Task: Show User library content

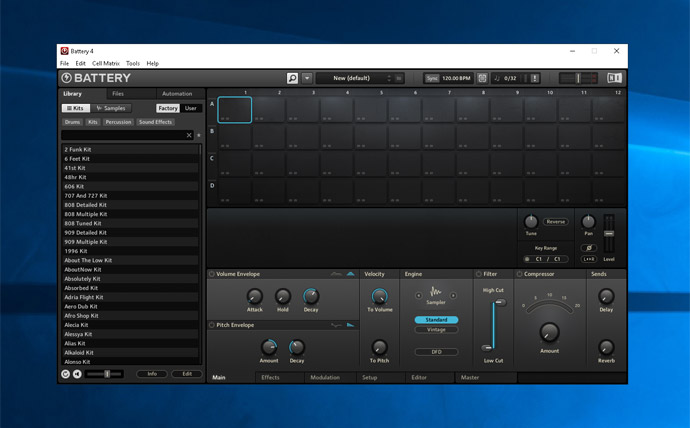Action: (x=191, y=108)
